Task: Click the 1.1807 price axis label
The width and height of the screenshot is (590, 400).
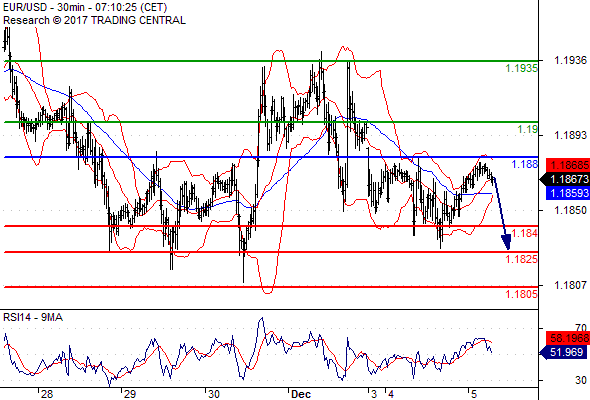Action: (x=570, y=286)
